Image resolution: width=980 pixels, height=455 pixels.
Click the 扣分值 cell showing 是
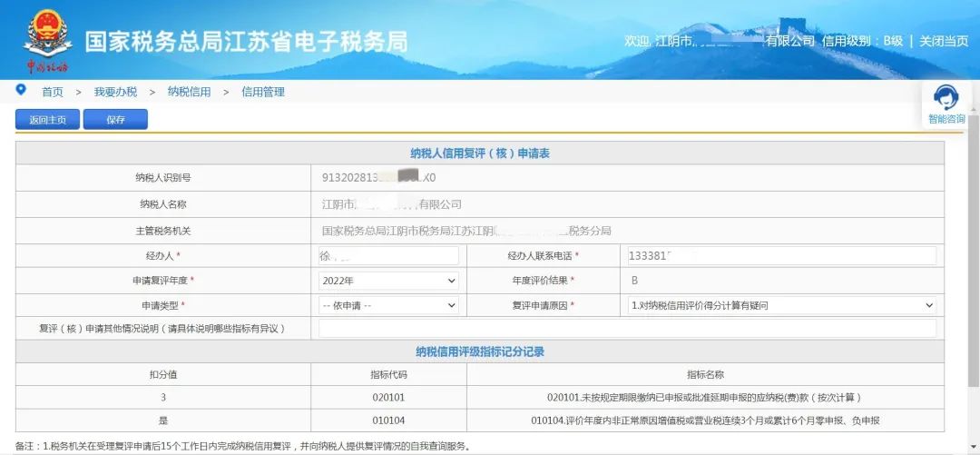pyautogui.click(x=163, y=420)
